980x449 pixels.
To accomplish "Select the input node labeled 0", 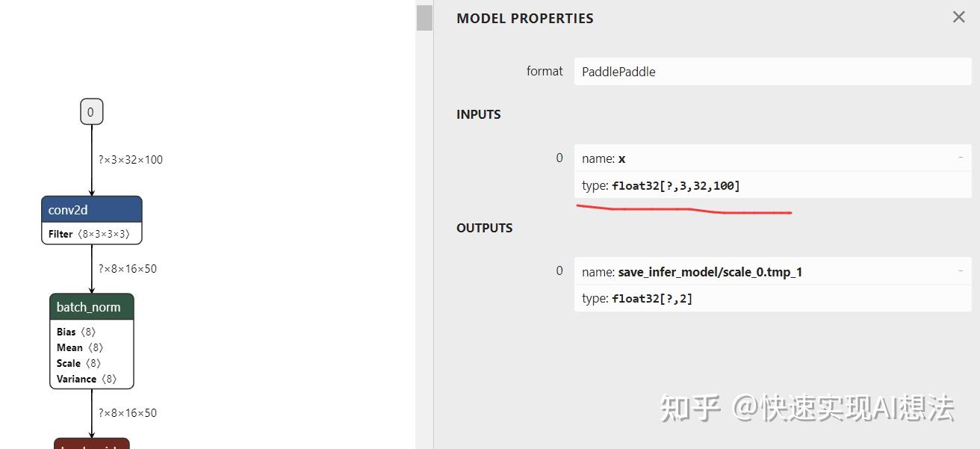I will [x=91, y=112].
